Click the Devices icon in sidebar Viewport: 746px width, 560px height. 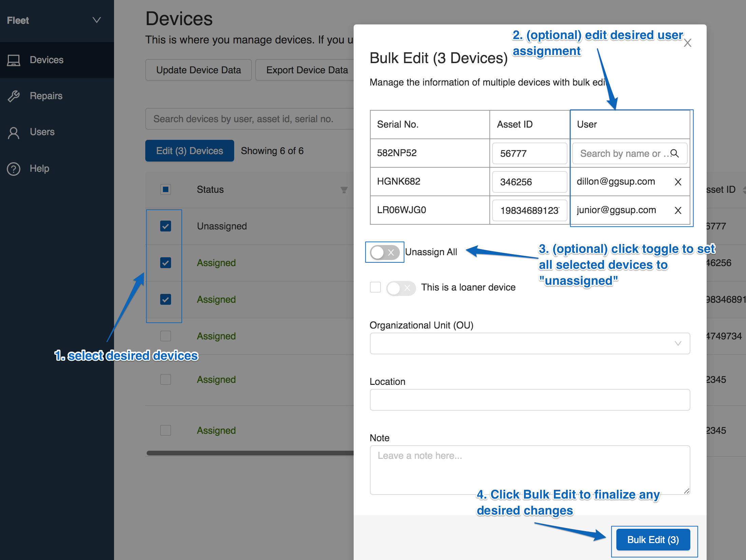tap(14, 59)
